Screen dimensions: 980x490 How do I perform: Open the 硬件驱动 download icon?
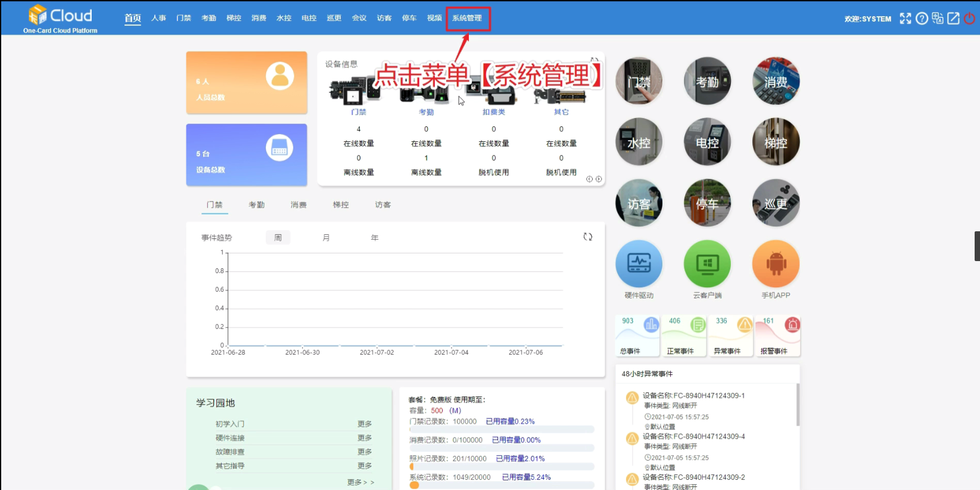pyautogui.click(x=639, y=264)
